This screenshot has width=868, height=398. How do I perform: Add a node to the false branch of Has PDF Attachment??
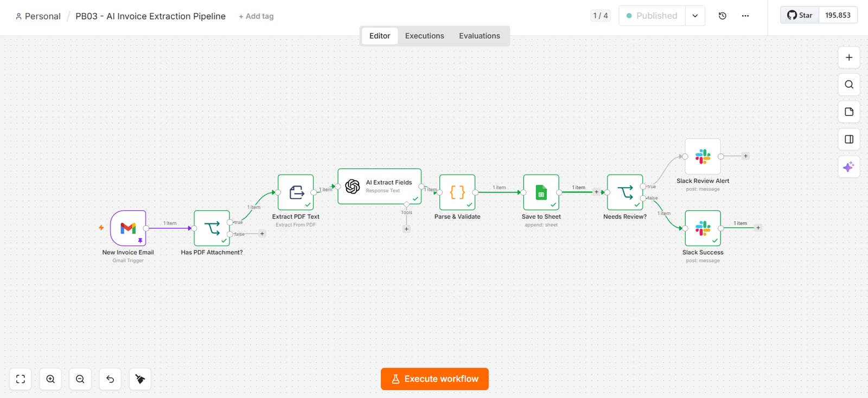[262, 234]
